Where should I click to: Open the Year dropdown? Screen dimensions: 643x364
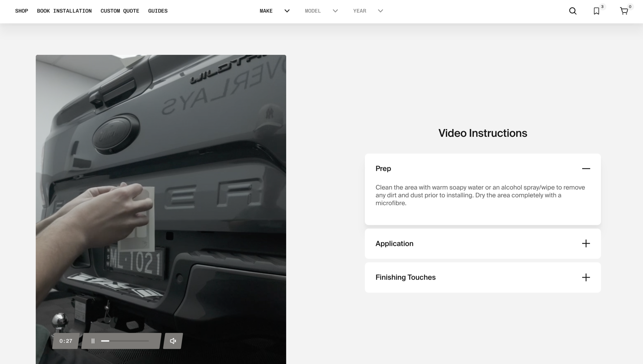[368, 11]
